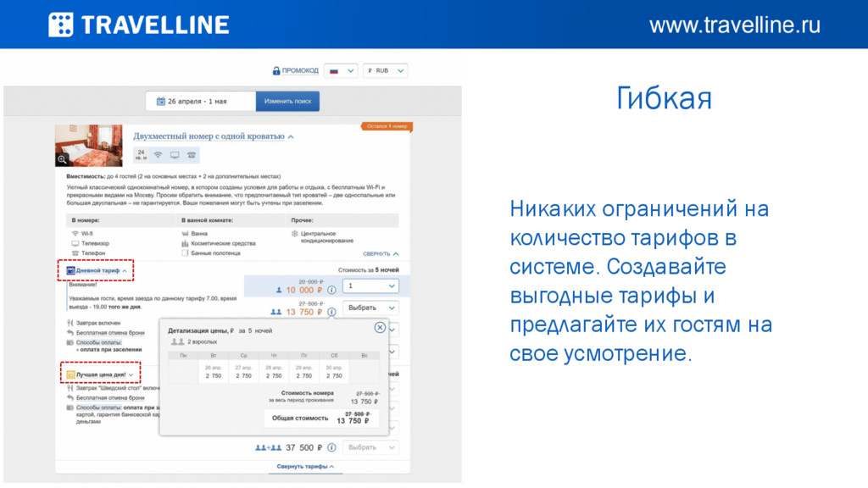Click the '26 апреля - 1 мая' date field
The image size is (868, 488).
[200, 102]
